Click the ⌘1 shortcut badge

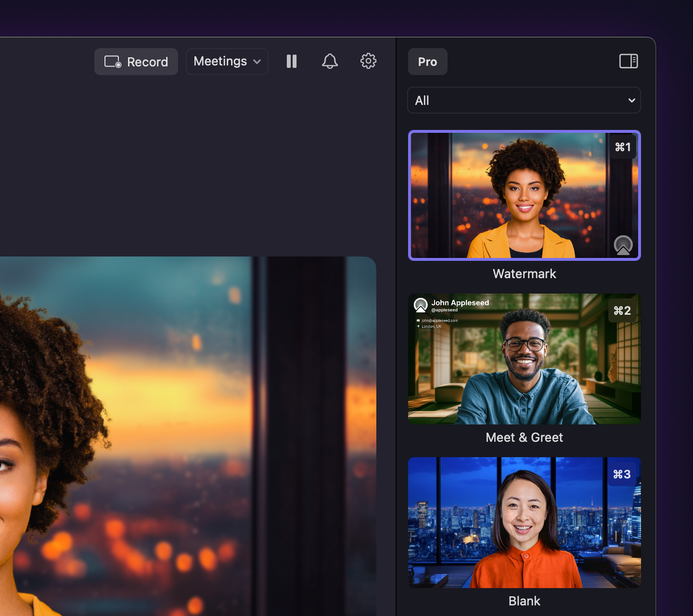(x=623, y=147)
